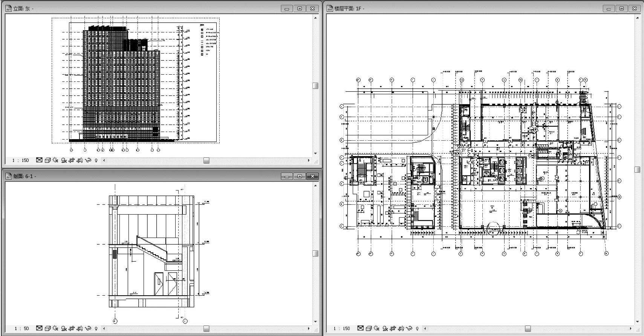Click the up arrow of 1F plan vertical scrollbar
This screenshot has height=336, width=644.
(638, 18)
